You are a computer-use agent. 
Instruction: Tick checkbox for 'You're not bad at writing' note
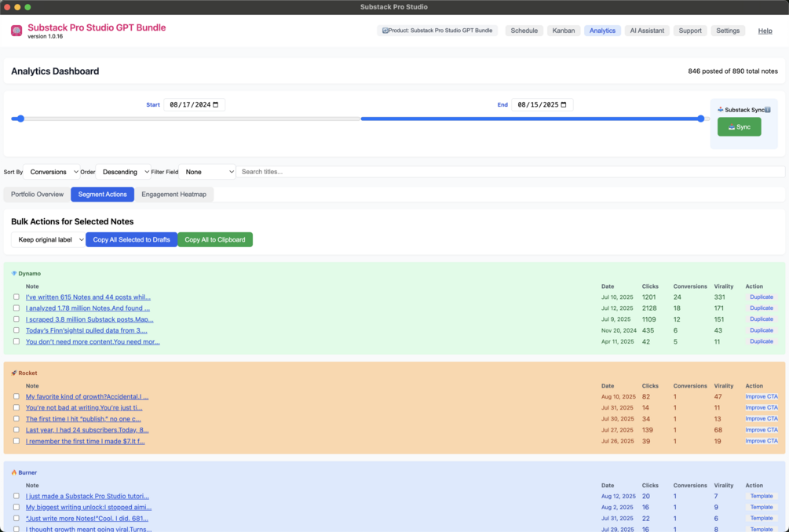[16, 408]
